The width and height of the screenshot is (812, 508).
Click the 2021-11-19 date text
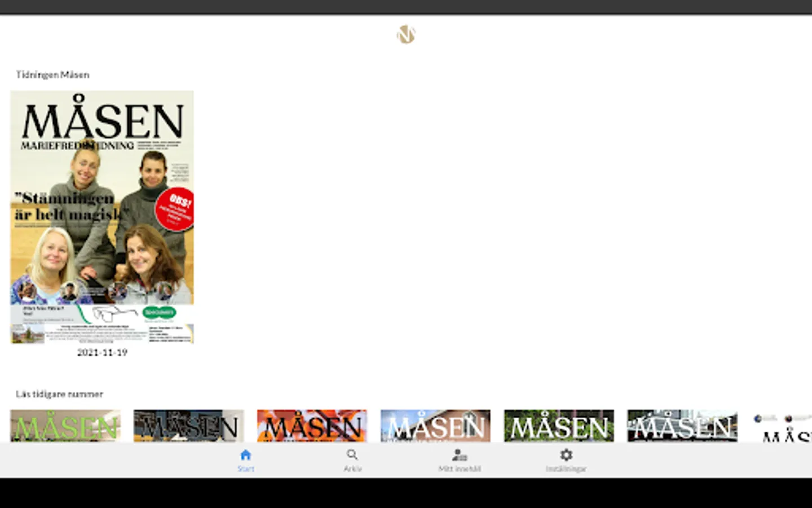pos(102,352)
